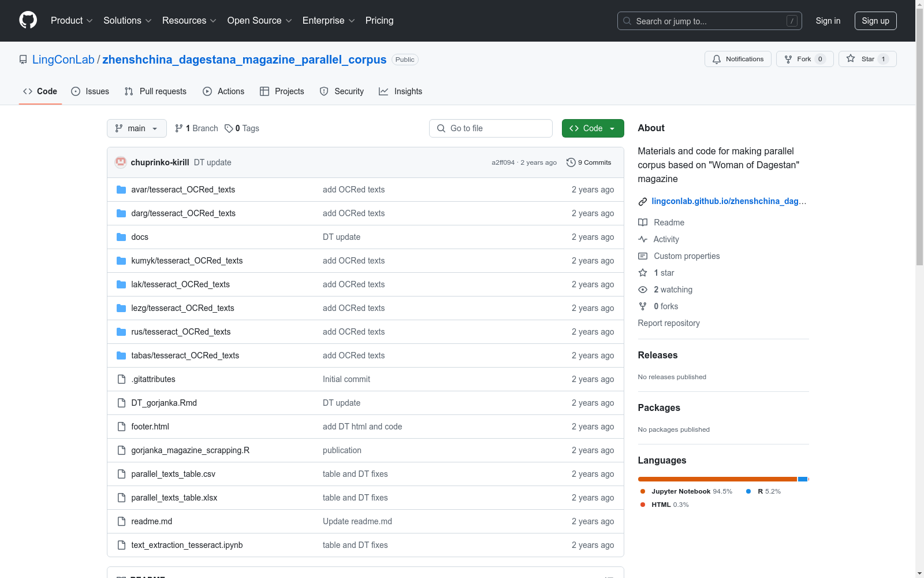
Task: Click the eye icon beside '2 watching'
Action: pyautogui.click(x=643, y=290)
